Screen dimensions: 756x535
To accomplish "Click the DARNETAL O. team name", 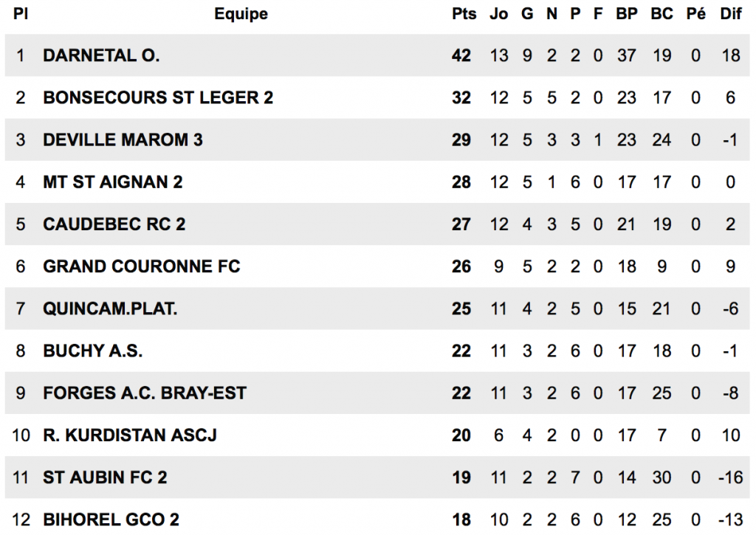I will 100,55.
